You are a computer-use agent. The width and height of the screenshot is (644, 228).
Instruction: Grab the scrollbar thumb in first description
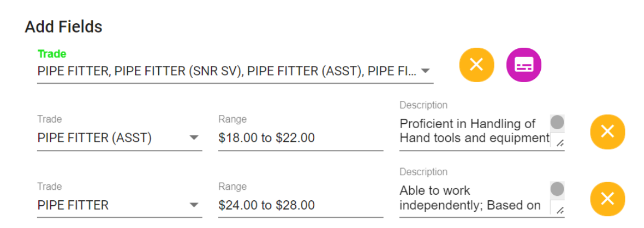557,122
